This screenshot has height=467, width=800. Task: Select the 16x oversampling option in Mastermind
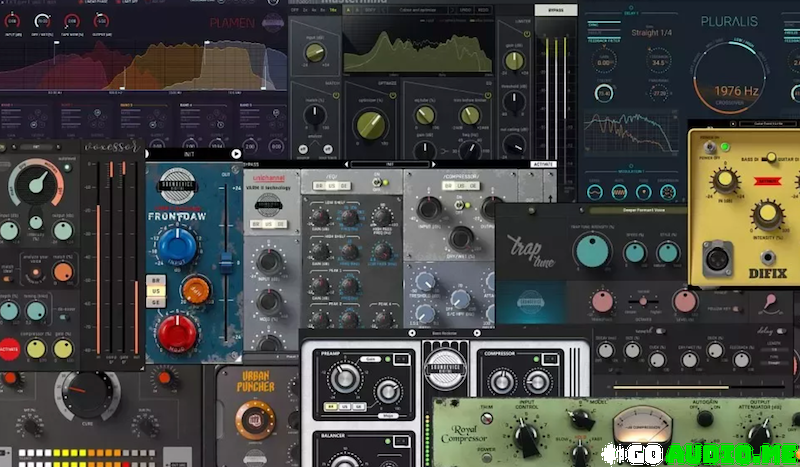(333, 10)
